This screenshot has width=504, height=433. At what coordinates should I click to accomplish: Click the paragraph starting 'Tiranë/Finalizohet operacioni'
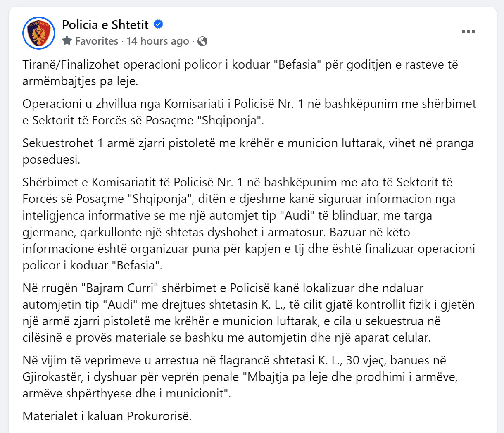tap(240, 73)
